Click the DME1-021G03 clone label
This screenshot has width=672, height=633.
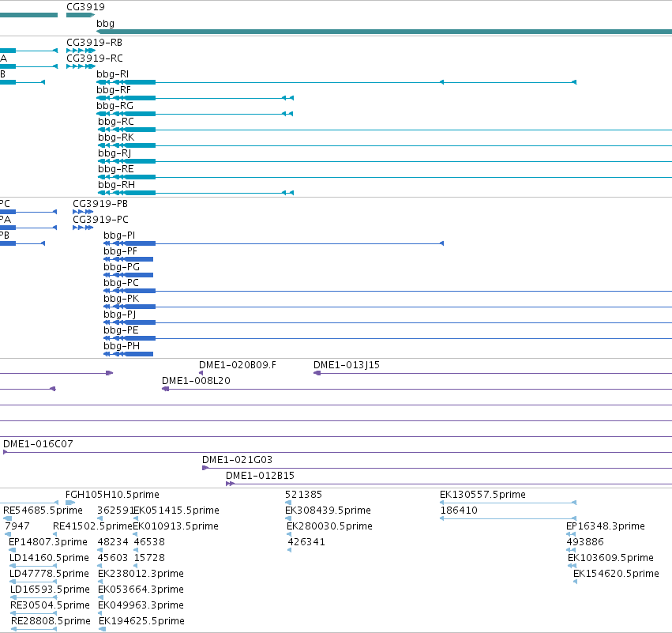click(237, 460)
